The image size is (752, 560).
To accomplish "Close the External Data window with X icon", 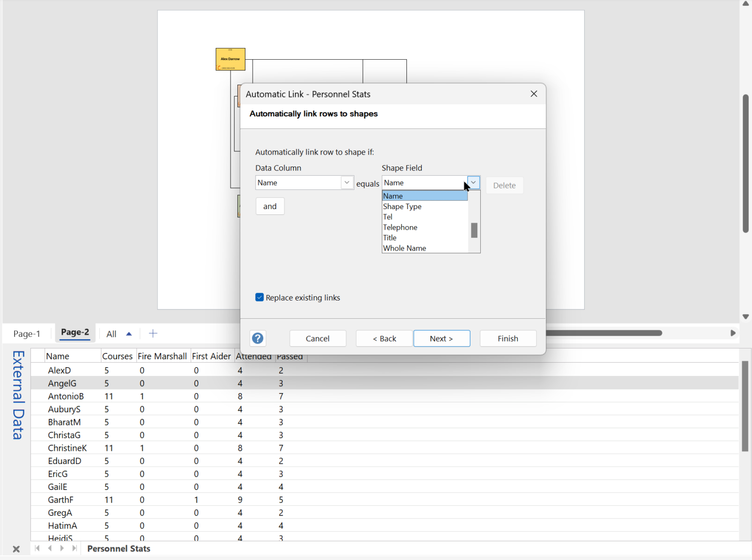I will point(16,549).
